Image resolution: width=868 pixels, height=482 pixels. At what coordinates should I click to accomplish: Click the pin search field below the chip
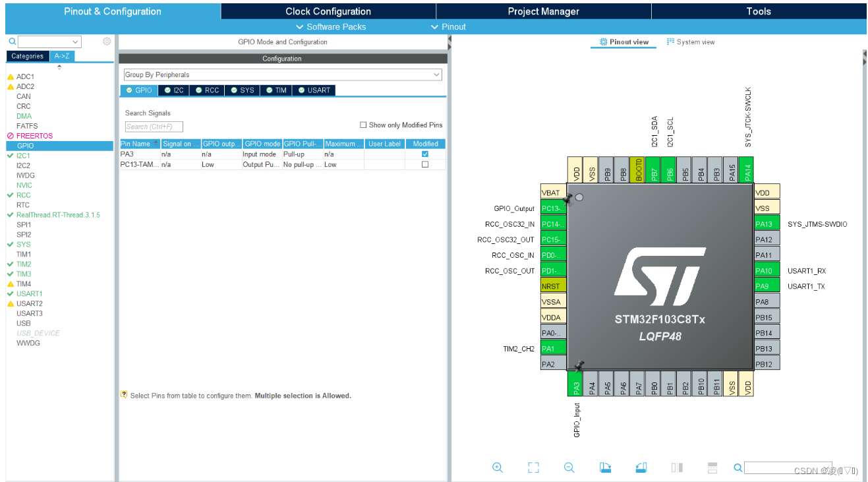788,467
